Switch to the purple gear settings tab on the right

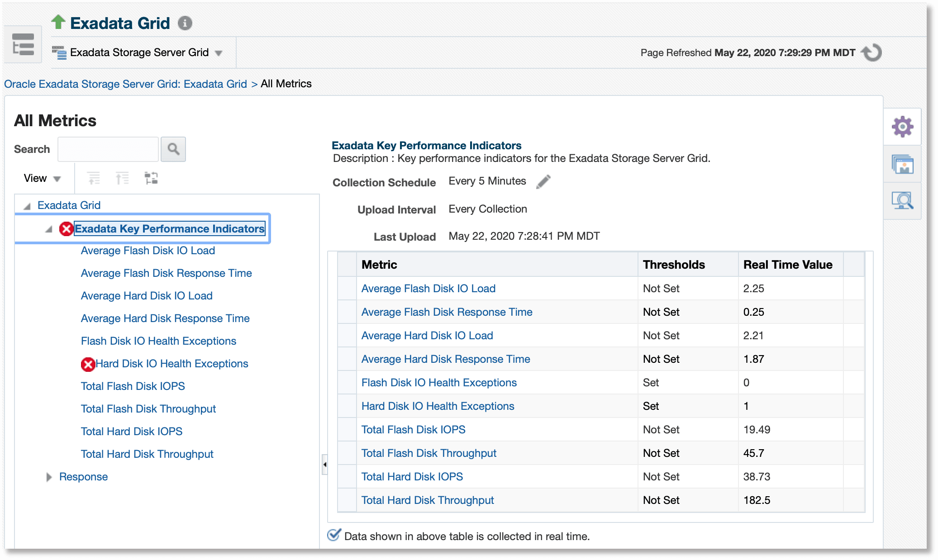coord(902,127)
